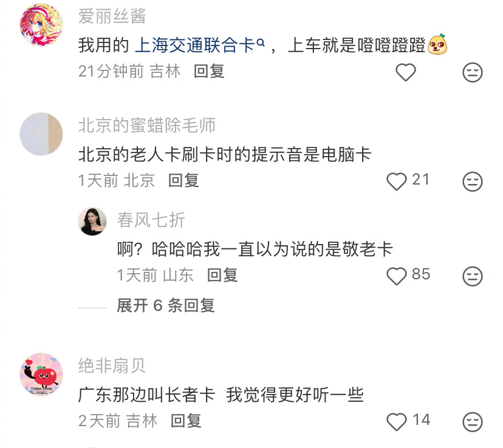Open 爱丽丝酱's anime avatar profile
Viewport: 503px width, 448px height.
[x=41, y=25]
